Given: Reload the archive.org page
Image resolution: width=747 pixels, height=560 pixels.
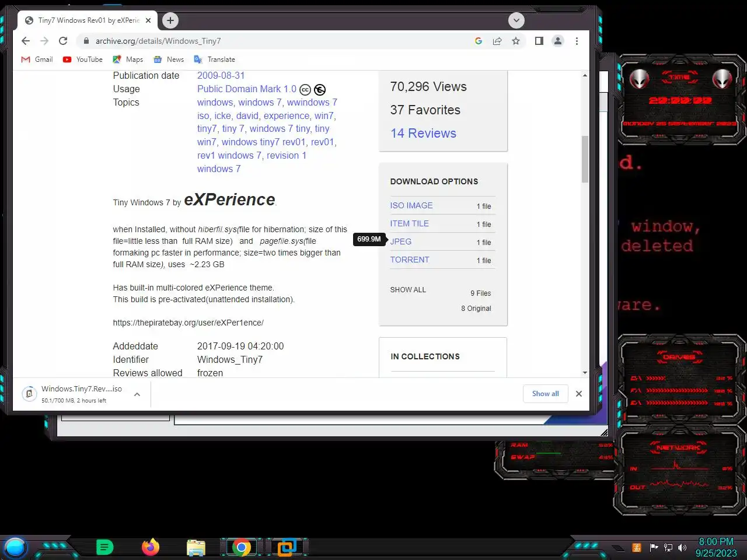Looking at the screenshot, I should (63, 41).
